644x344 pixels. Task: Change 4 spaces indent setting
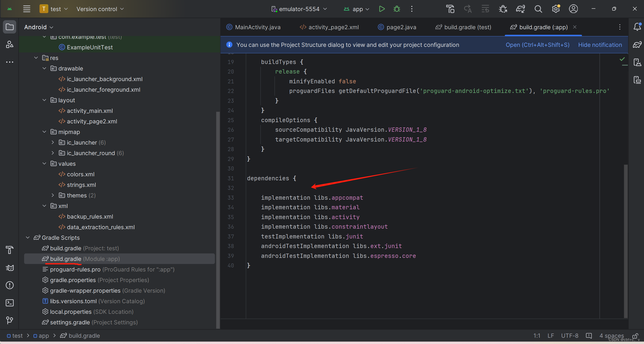tap(611, 336)
